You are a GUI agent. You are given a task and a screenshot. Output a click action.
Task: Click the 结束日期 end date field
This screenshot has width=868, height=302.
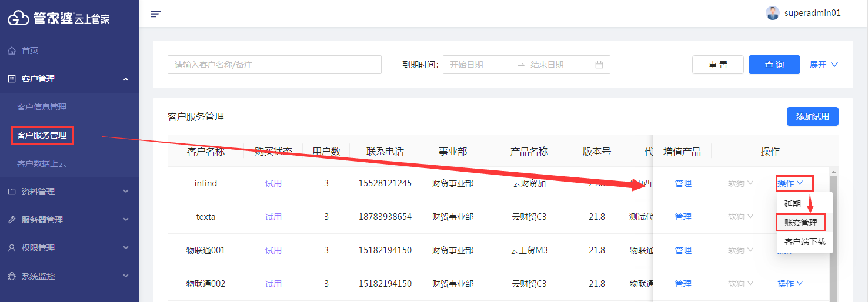point(559,65)
